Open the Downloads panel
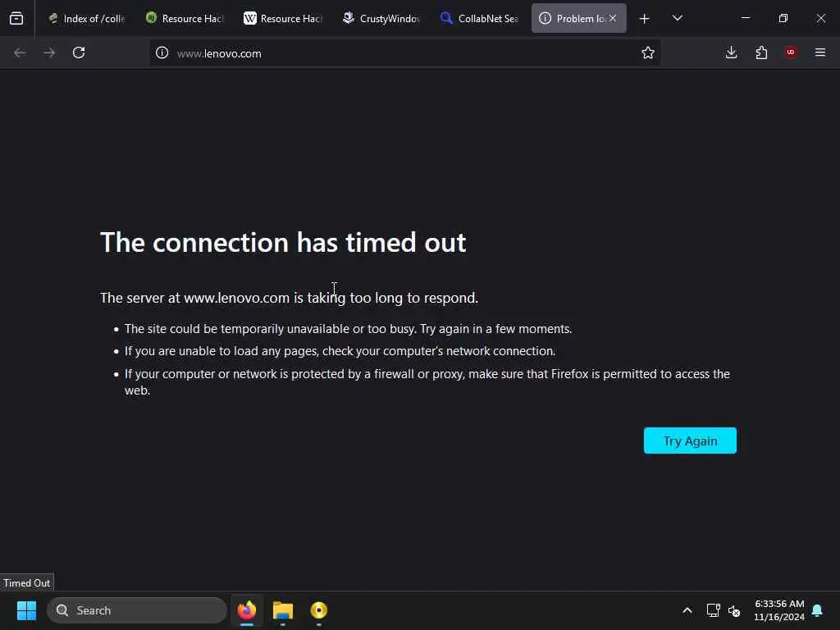Screen dimensions: 840x630 pos(731,52)
